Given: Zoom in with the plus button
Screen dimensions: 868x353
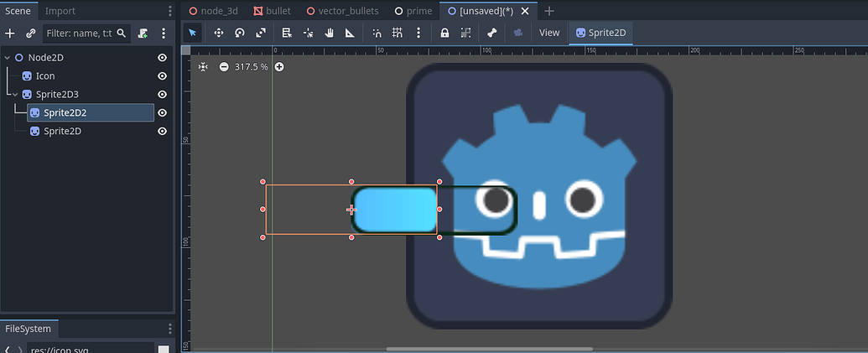Looking at the screenshot, I should pyautogui.click(x=279, y=67).
